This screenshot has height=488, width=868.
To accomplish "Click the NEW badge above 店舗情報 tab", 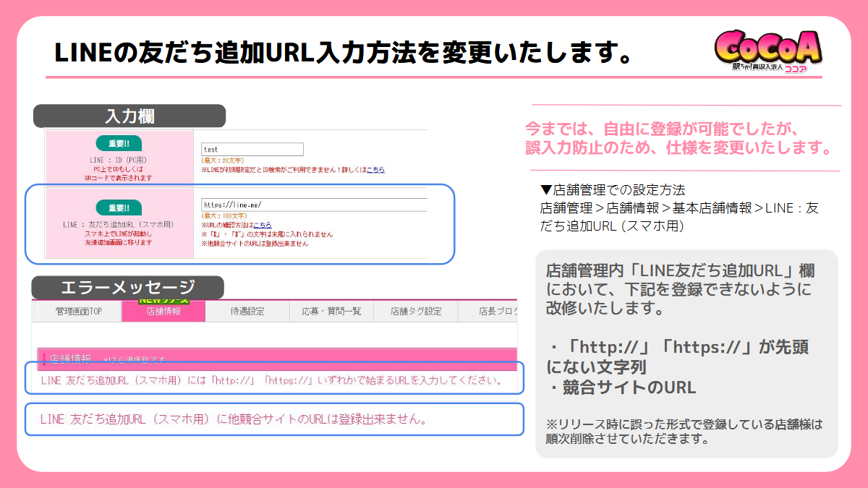I will (x=163, y=300).
